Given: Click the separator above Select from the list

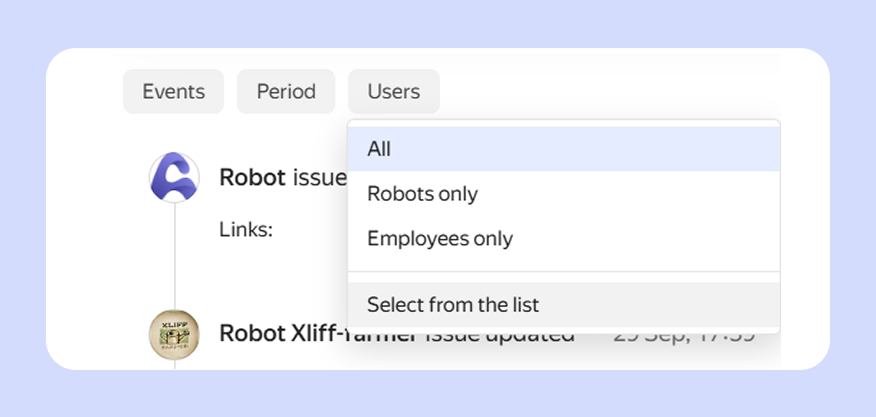Looking at the screenshot, I should tap(563, 272).
